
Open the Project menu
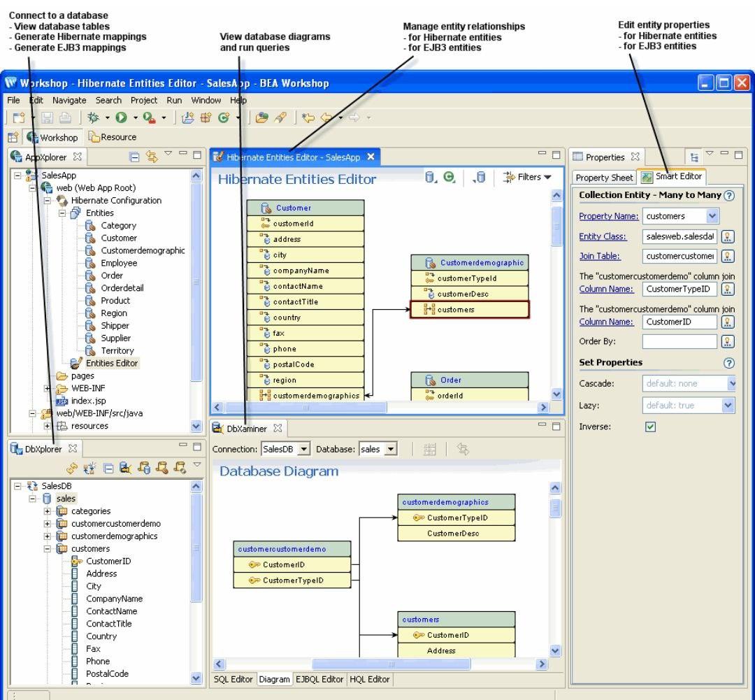(x=144, y=100)
